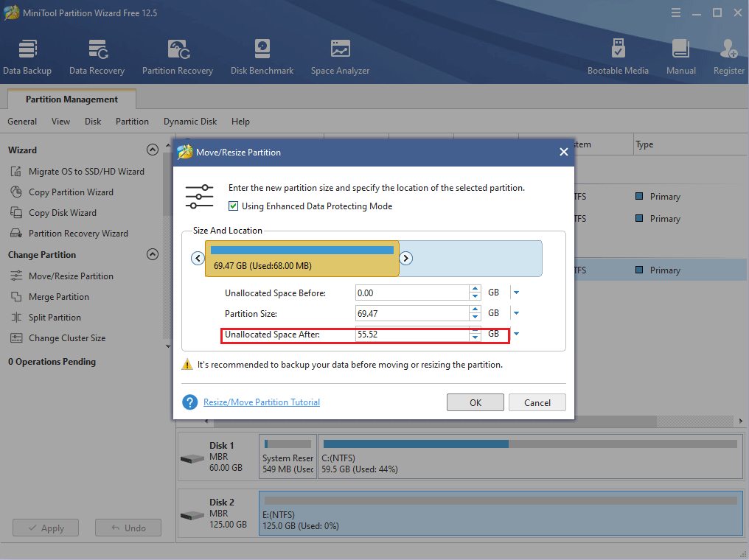Select the Partition Management tab
Image resolution: width=749 pixels, height=560 pixels.
click(72, 99)
